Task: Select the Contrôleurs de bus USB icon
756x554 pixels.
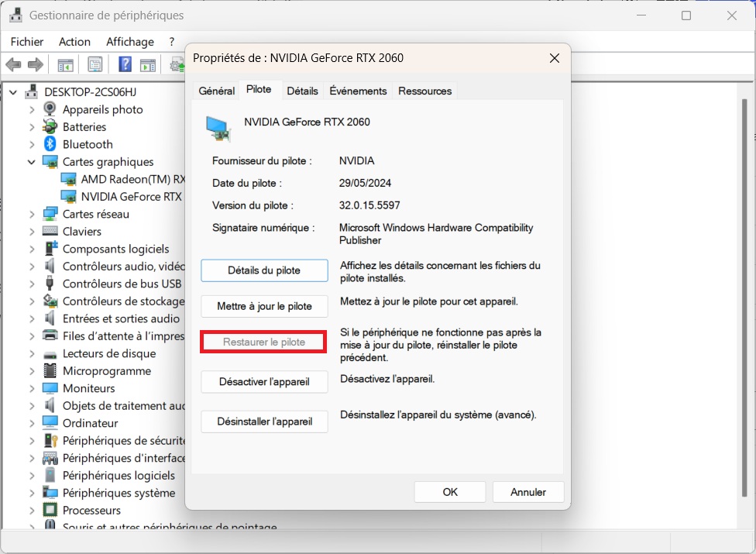Action: tap(50, 283)
